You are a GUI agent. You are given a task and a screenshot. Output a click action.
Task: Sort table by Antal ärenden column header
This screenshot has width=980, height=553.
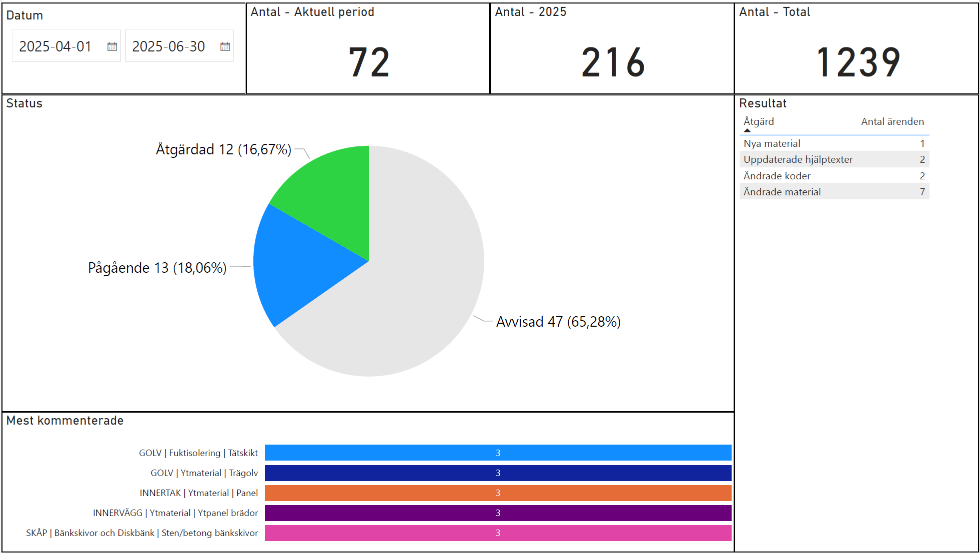(x=892, y=121)
